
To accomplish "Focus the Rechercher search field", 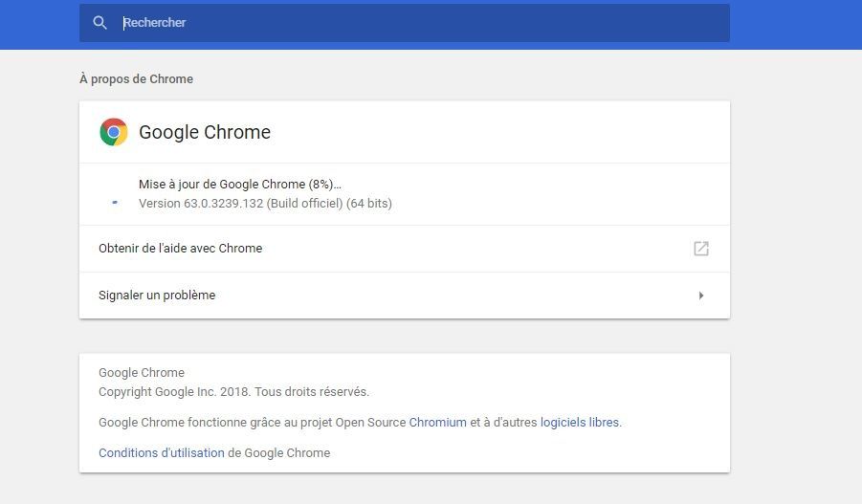I will tap(405, 23).
